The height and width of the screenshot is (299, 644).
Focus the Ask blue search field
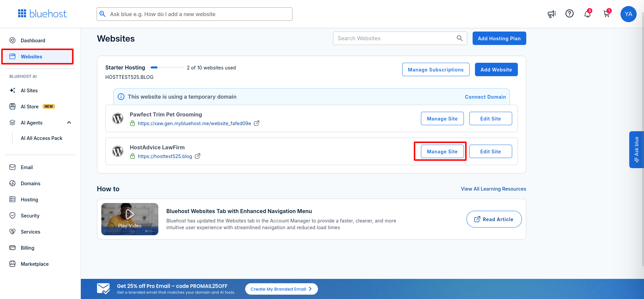[x=195, y=14]
